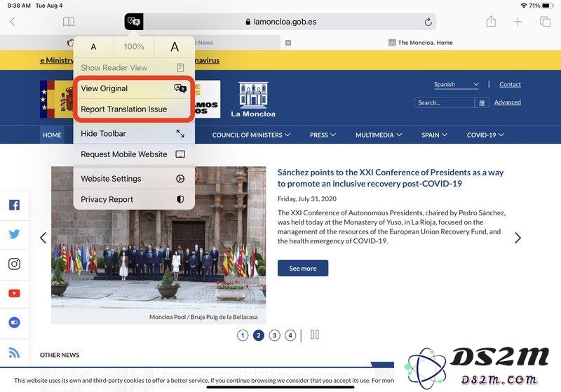Screen dimensions: 561x392
Task: Click the Contact link
Action: (510, 84)
